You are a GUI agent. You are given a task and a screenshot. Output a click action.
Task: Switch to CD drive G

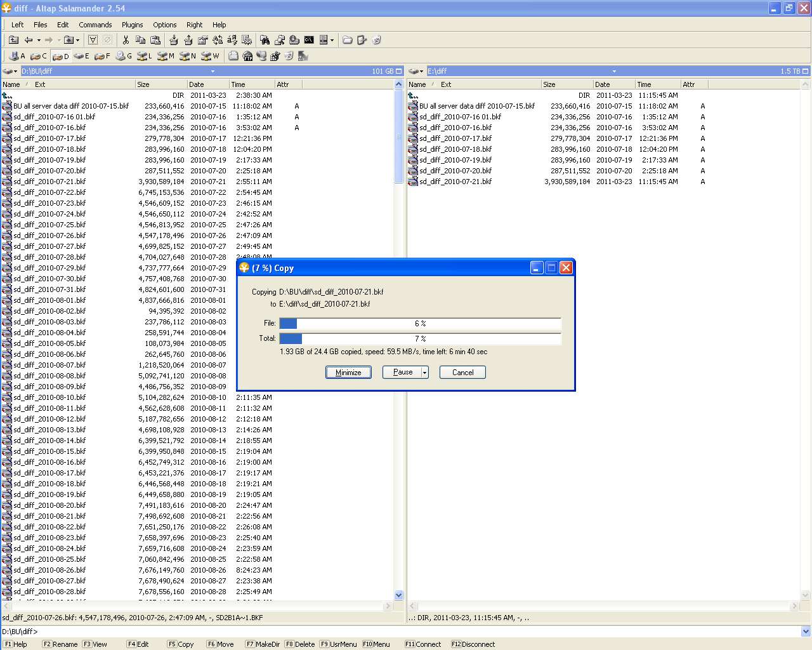pos(124,56)
